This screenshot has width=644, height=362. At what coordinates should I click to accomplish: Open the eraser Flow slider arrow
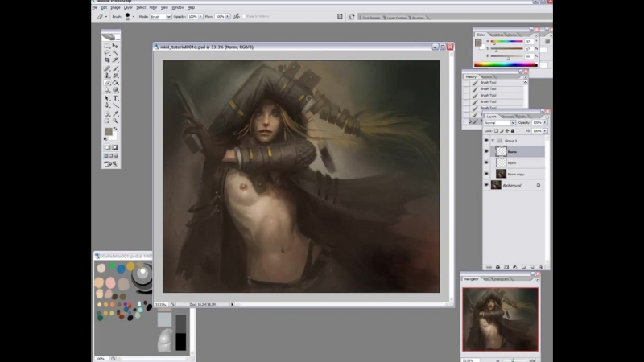click(x=228, y=16)
